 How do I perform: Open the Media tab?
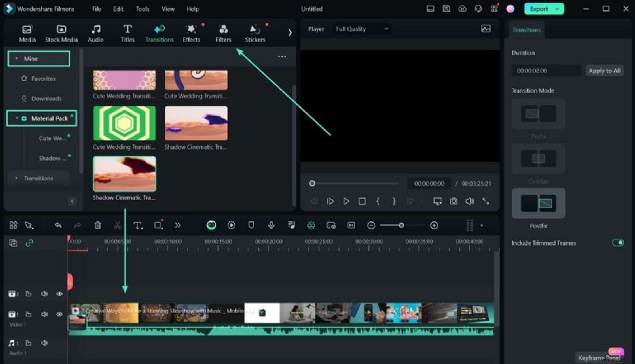pyautogui.click(x=27, y=33)
